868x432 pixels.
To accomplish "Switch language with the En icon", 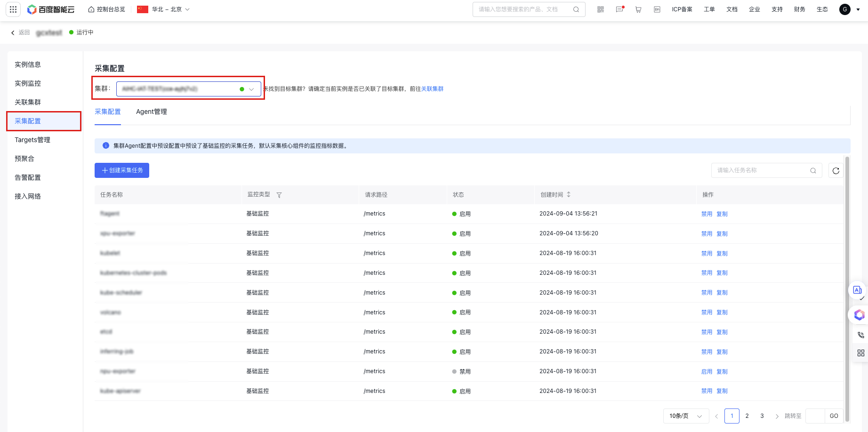I will 657,9.
